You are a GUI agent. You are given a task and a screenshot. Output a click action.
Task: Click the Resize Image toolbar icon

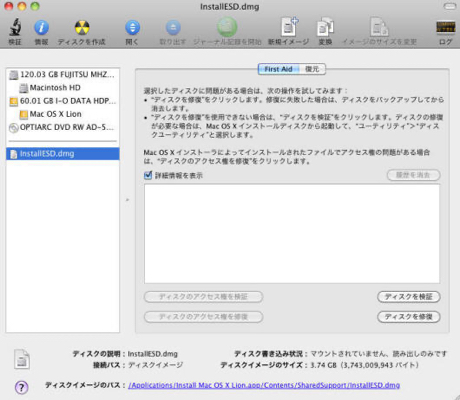pyautogui.click(x=379, y=27)
